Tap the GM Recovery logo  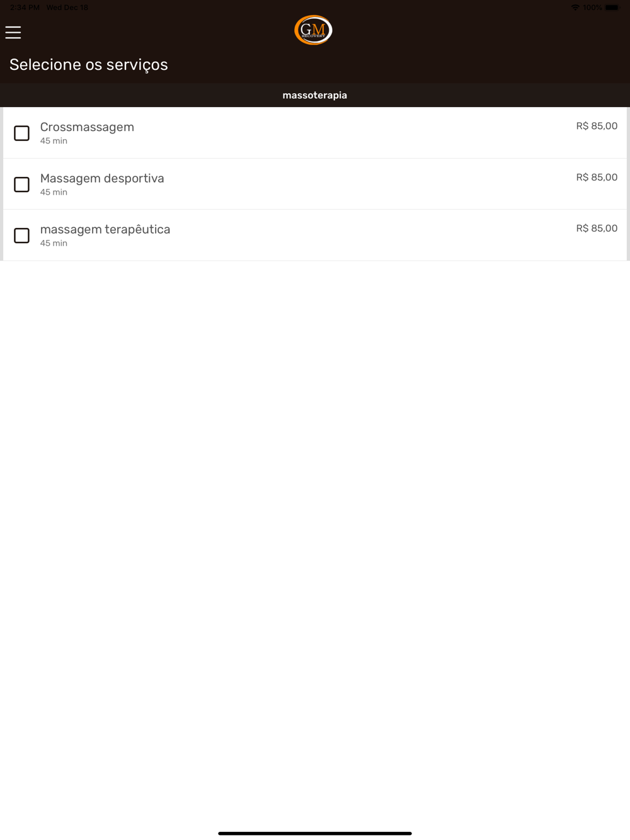coord(313,30)
